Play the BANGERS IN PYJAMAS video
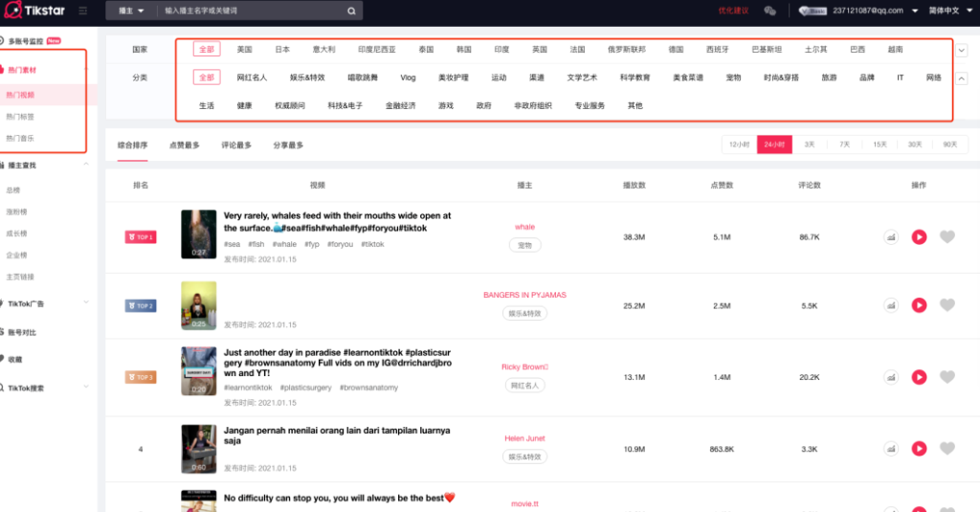Screen dimensions: 980x512 click(x=919, y=305)
